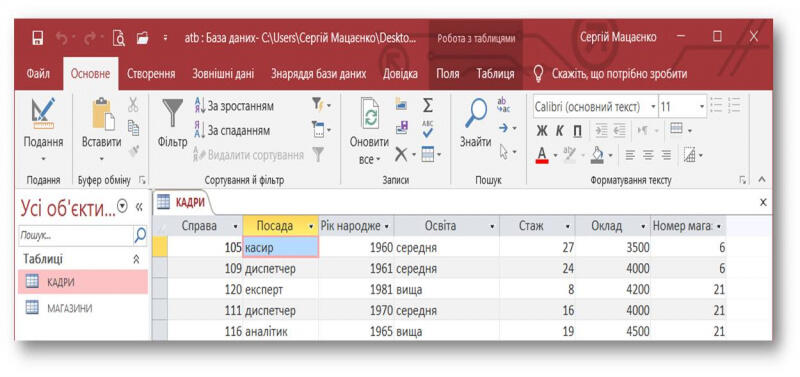
Task: Open the Посада column header dropdown
Action: (311, 226)
